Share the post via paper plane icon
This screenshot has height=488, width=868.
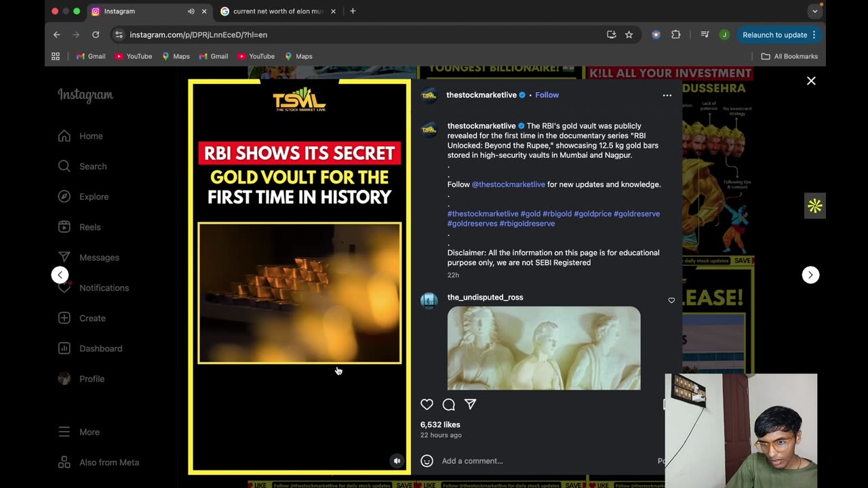point(470,405)
